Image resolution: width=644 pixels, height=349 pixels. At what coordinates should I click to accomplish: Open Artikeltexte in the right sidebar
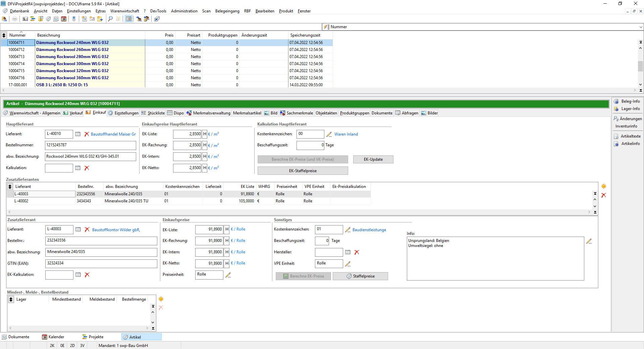click(627, 136)
